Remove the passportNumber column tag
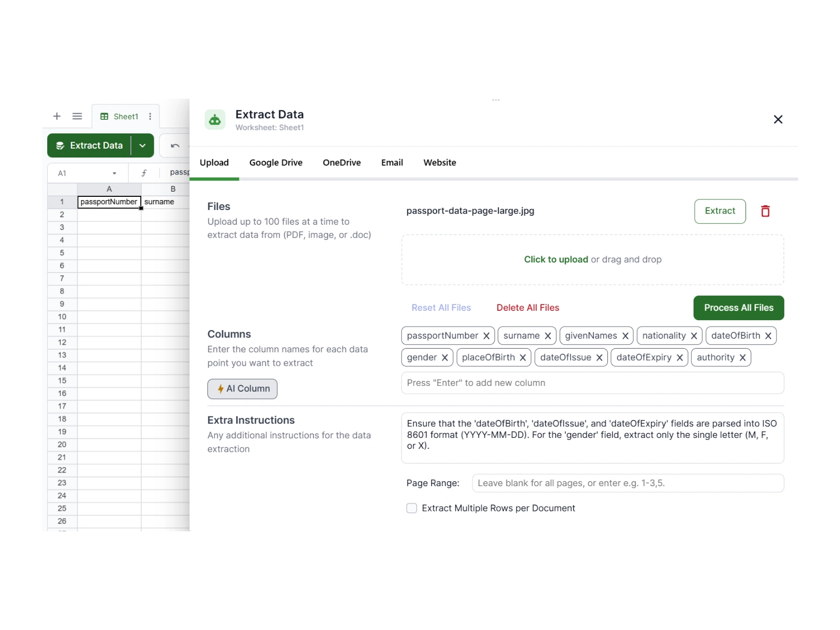Viewport: 840px width, 630px height. click(486, 336)
